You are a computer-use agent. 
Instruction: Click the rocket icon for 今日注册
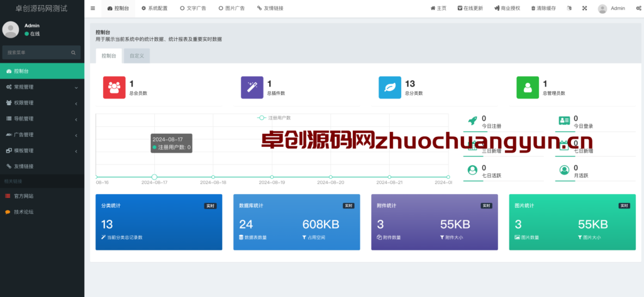coord(472,121)
